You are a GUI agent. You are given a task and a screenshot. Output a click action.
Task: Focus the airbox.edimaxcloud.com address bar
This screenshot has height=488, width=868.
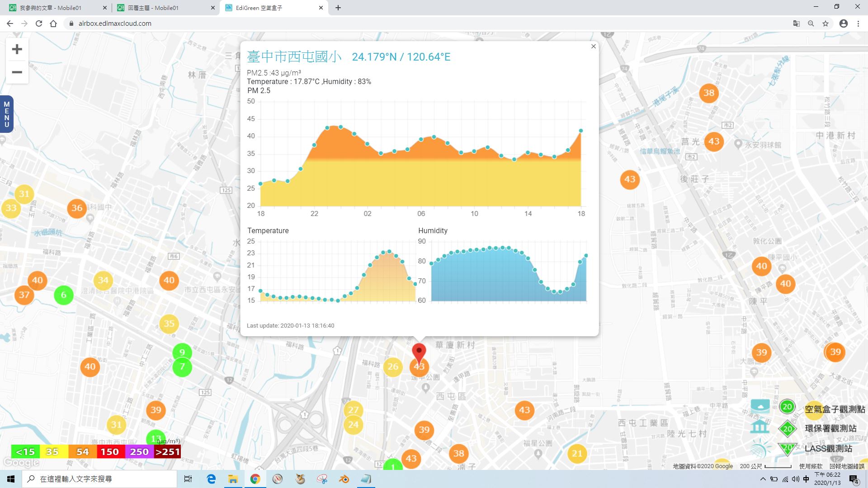425,23
